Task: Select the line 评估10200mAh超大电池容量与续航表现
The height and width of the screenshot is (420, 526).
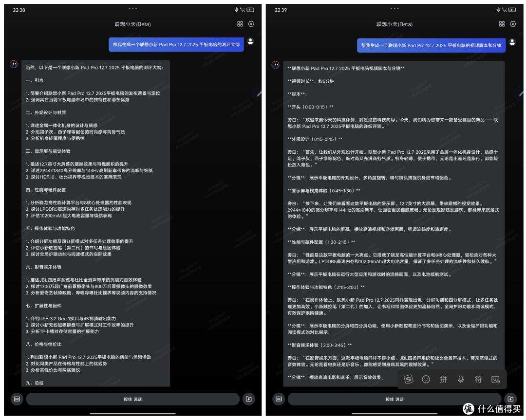Action: (x=69, y=216)
